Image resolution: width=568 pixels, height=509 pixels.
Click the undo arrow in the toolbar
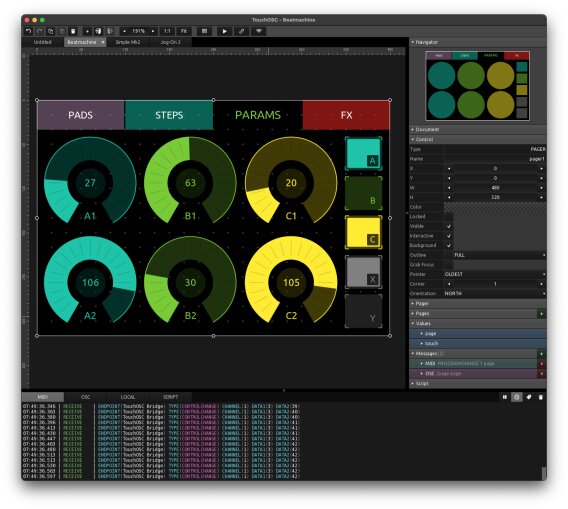(x=28, y=31)
